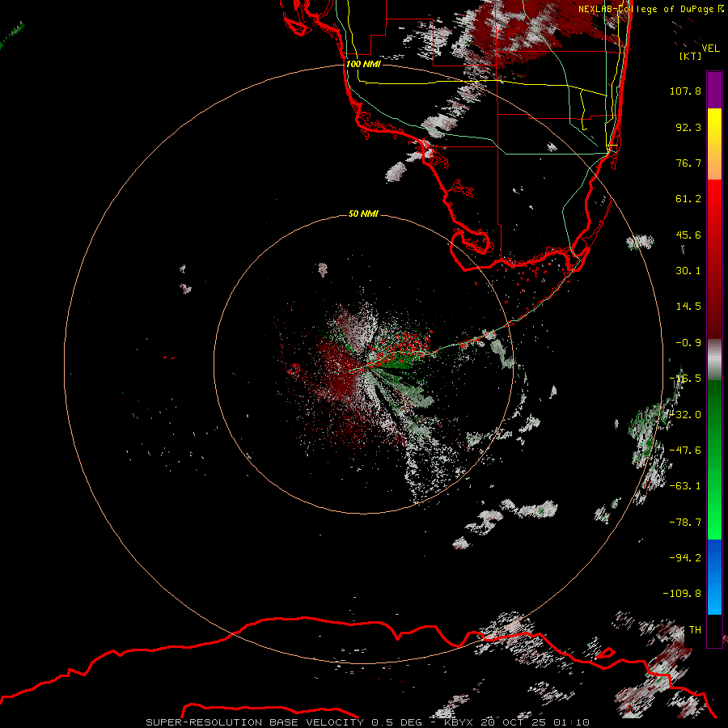The height and width of the screenshot is (728, 728).
Task: Click the TH legend label
Action: tap(695, 630)
